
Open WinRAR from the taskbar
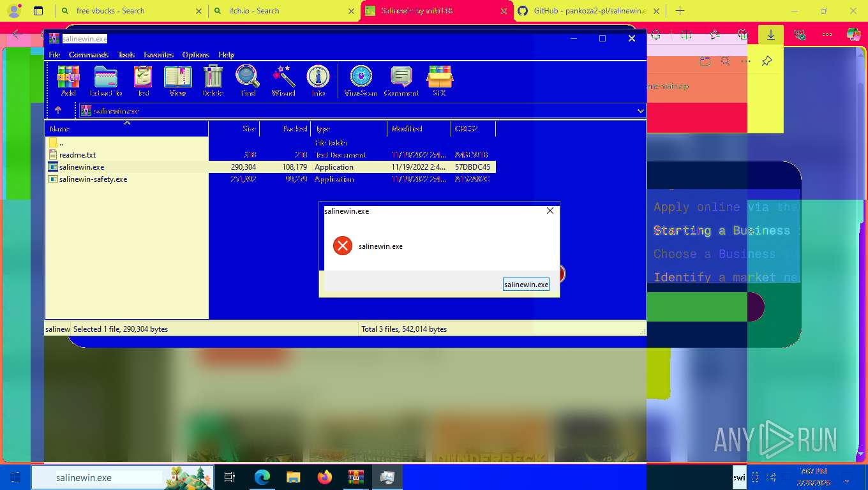click(x=355, y=477)
